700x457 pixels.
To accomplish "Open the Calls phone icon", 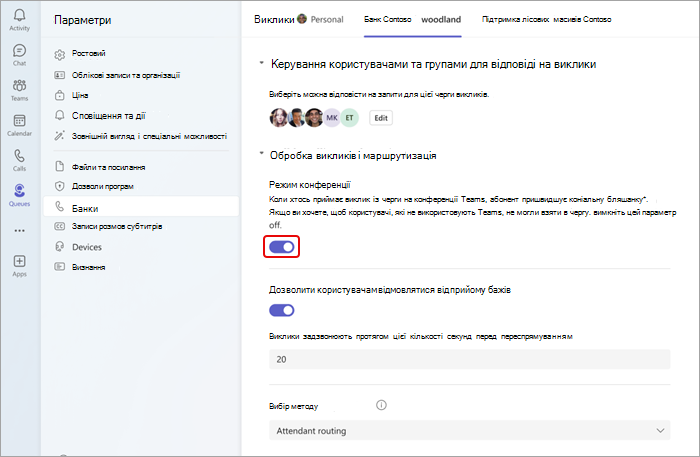I will click(19, 156).
